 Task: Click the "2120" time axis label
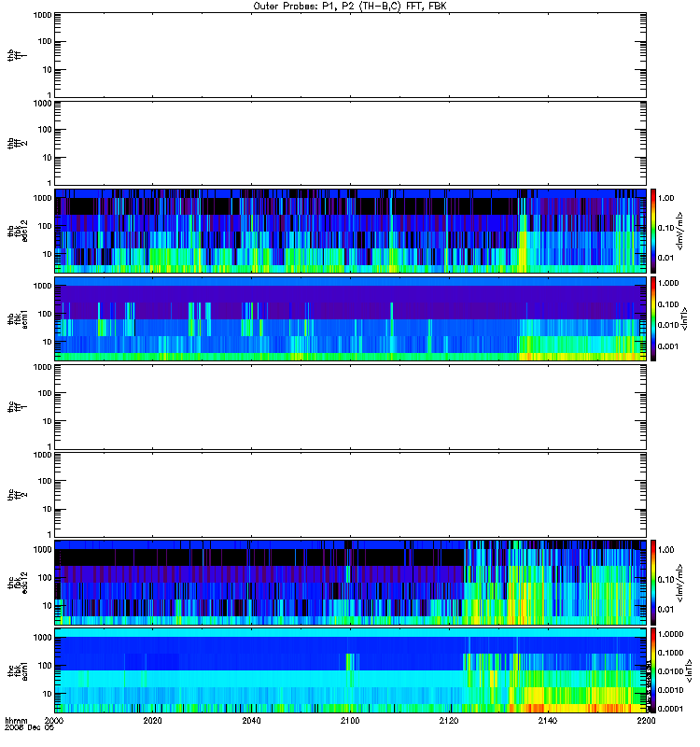tap(449, 721)
